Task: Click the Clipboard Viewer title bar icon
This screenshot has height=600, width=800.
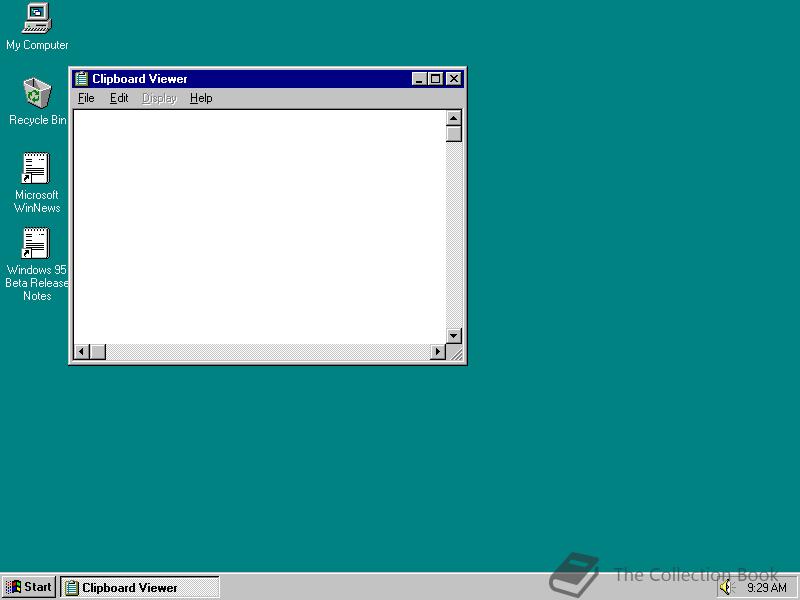Action: pos(81,79)
